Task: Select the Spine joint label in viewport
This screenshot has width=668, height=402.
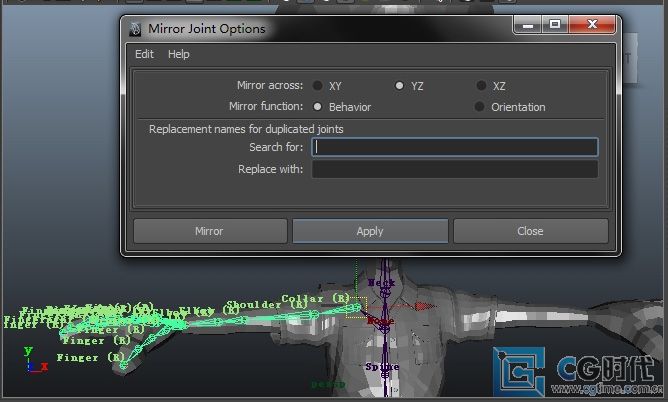Action: tap(382, 366)
